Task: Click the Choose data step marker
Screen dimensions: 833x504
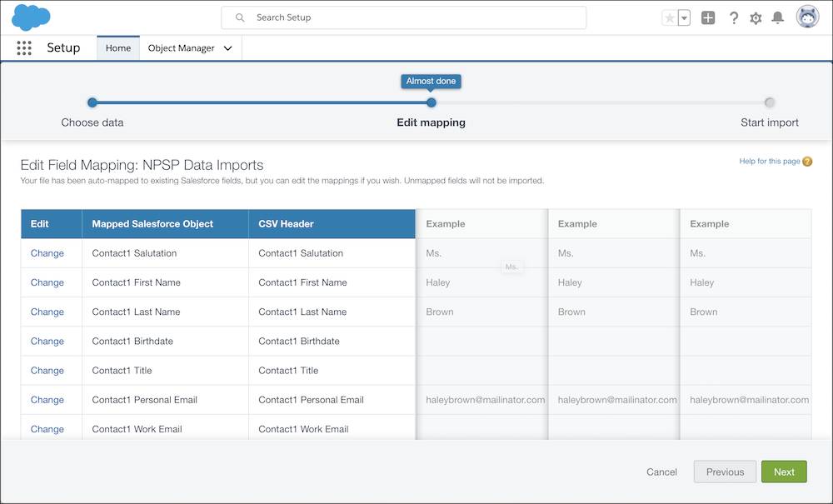Action: (92, 102)
